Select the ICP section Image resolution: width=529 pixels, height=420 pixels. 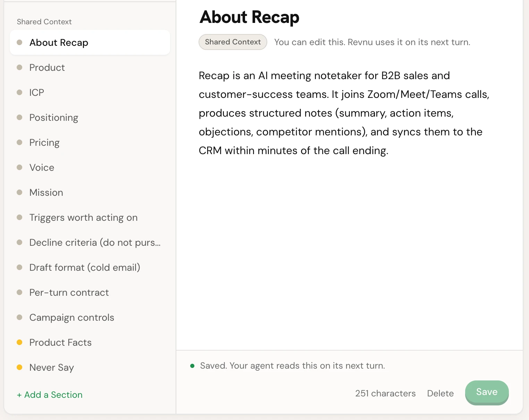pyautogui.click(x=90, y=92)
